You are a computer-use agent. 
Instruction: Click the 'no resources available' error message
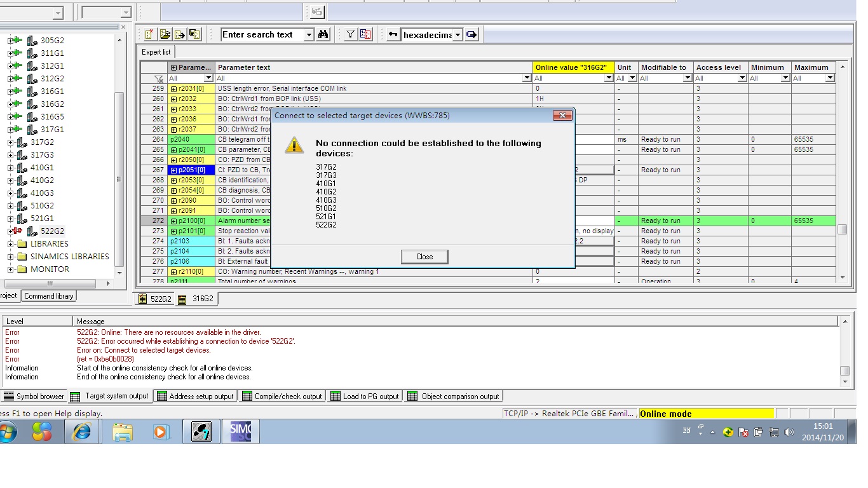point(168,332)
